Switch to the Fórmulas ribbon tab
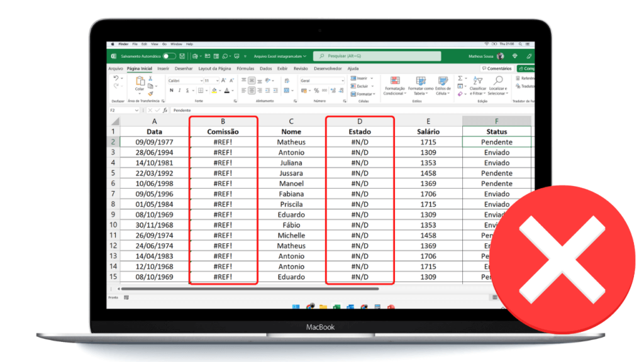Screen dimensions: 644x362 point(245,69)
